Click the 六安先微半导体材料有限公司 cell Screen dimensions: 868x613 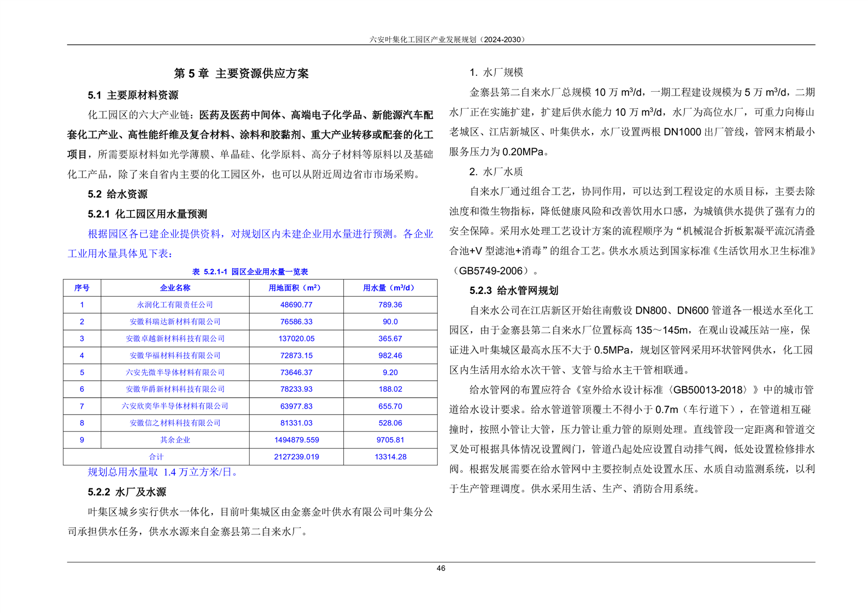pyautogui.click(x=175, y=372)
